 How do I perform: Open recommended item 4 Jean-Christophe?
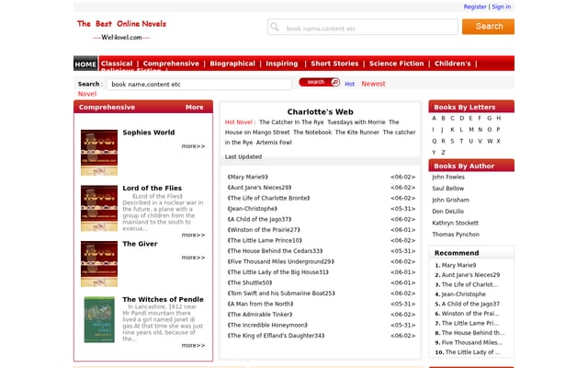pos(463,294)
